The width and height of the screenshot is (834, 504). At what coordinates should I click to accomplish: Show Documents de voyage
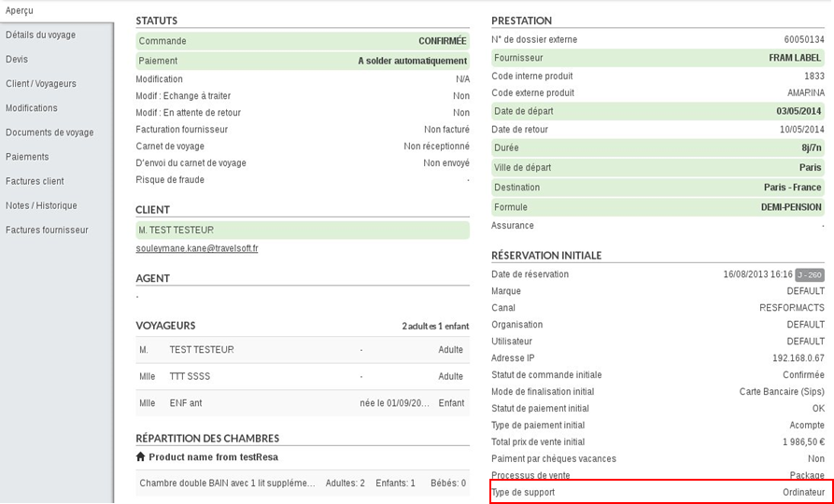pos(49,133)
